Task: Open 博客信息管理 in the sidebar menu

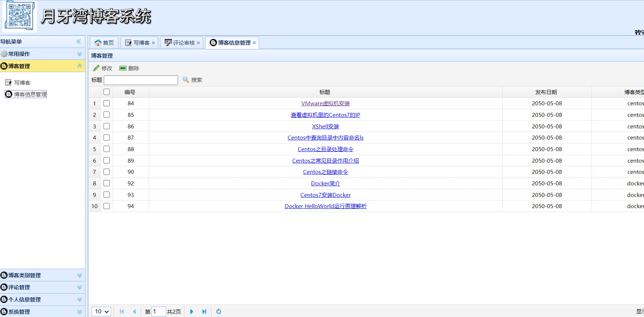Action: pos(30,94)
